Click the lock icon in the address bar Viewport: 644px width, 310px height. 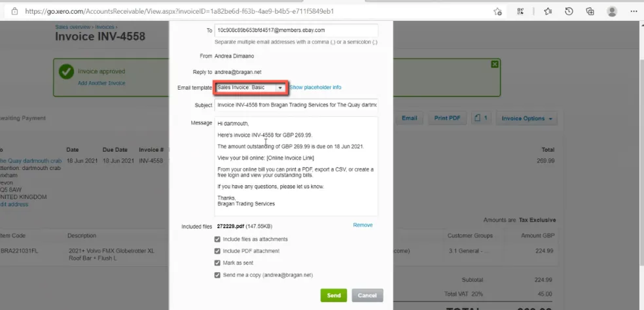pyautogui.click(x=15, y=12)
